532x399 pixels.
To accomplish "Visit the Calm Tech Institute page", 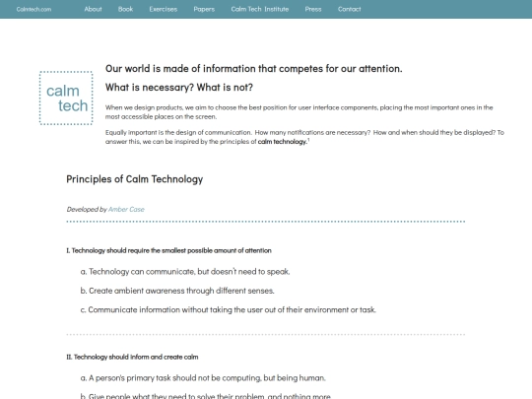I will [260, 9].
